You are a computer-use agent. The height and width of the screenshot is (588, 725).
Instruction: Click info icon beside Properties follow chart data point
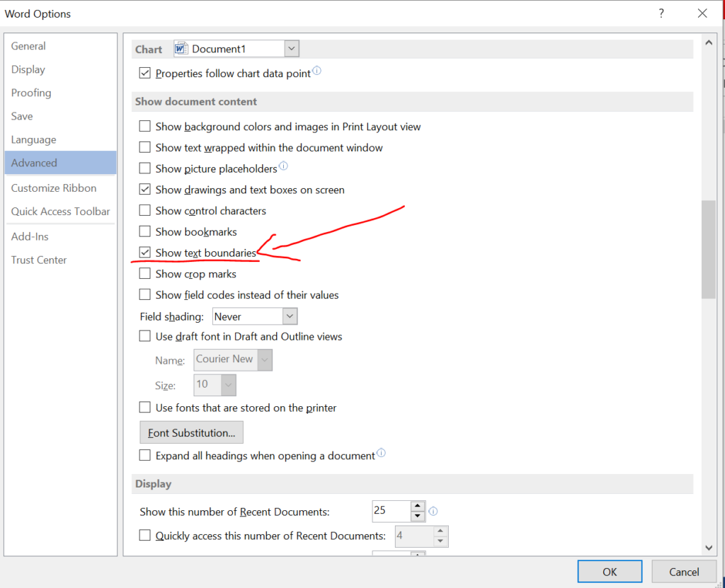[x=316, y=71]
